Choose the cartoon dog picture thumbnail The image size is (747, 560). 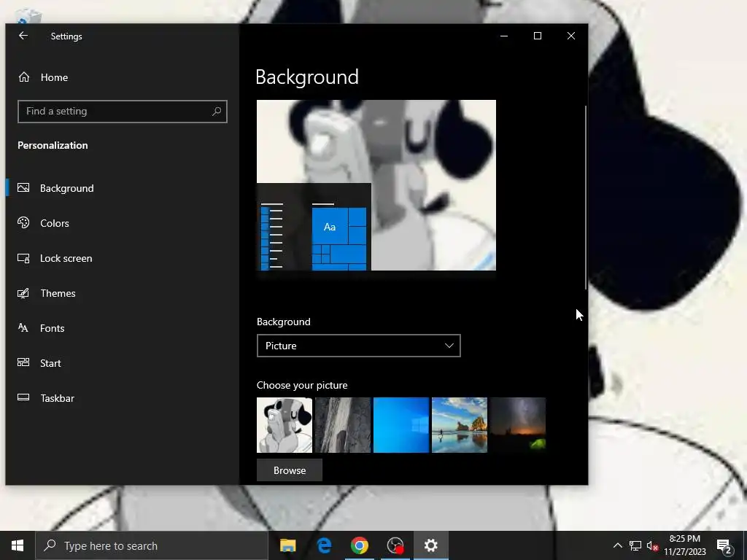pyautogui.click(x=285, y=425)
